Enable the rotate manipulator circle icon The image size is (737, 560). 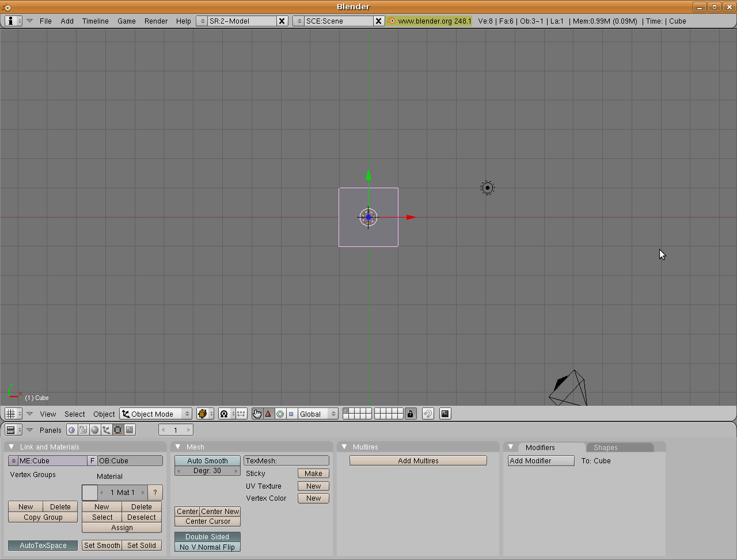click(280, 414)
